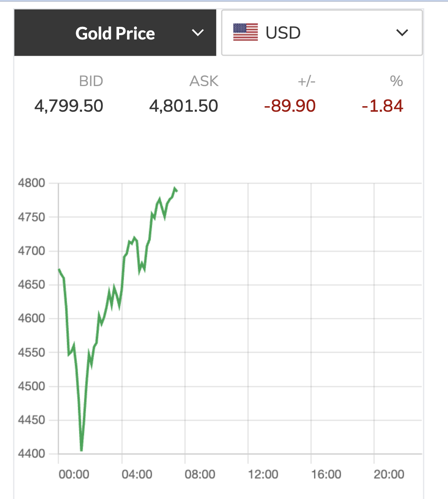This screenshot has width=448, height=499.
Task: Click the ASK price 4,801.50
Action: click(x=184, y=106)
